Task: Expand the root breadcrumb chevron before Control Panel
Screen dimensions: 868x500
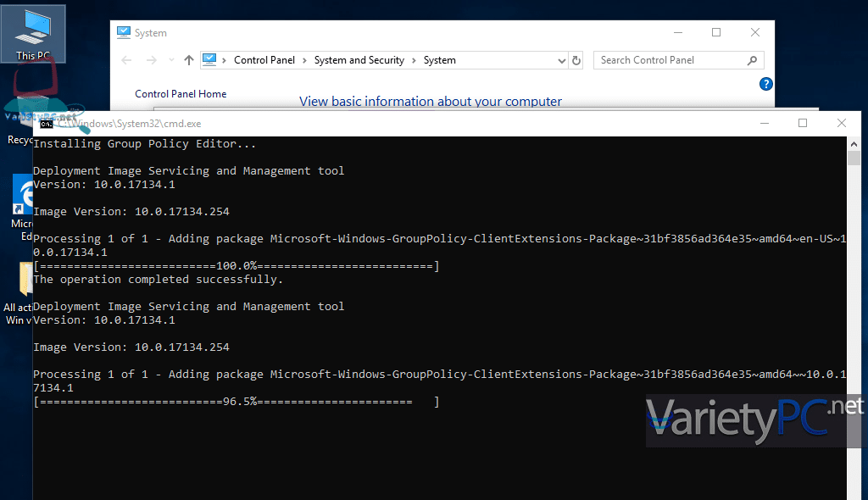Action: pyautogui.click(x=224, y=60)
